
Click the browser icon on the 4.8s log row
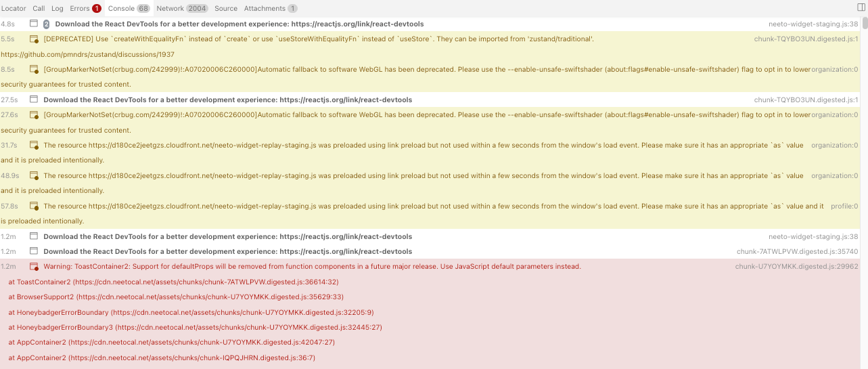click(34, 24)
